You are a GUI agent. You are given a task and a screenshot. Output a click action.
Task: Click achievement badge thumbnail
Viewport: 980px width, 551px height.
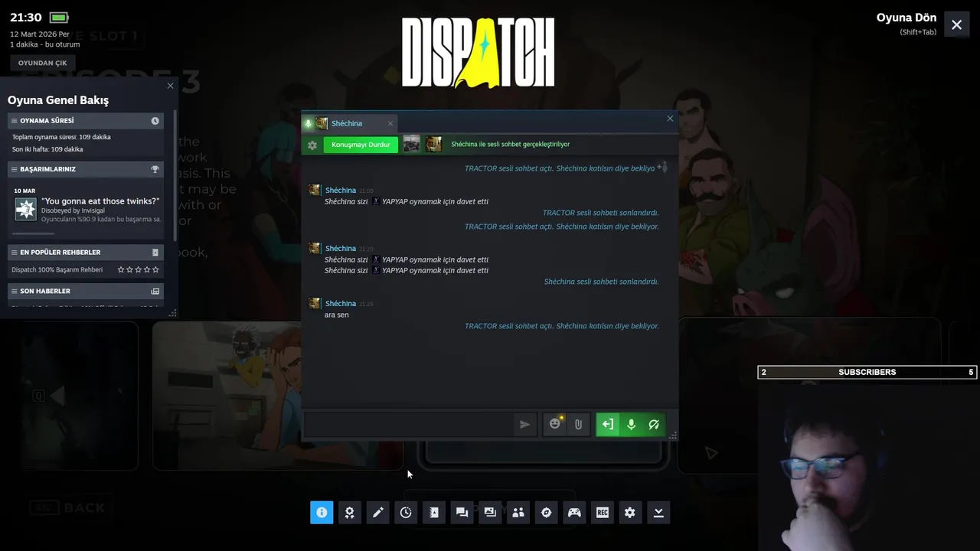point(26,209)
